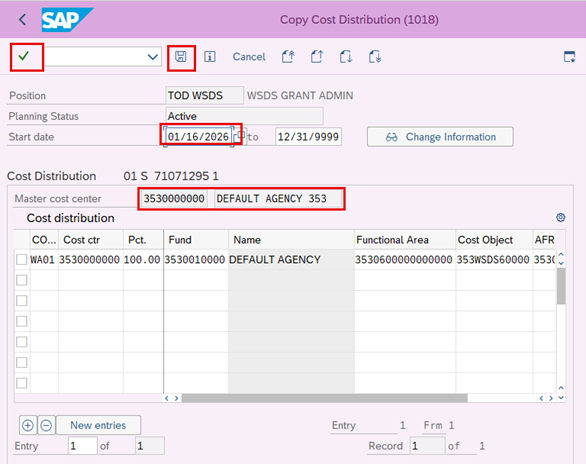Viewport: 586px width, 464px height.
Task: Click the Start date 01/16/2026 field
Action: pos(198,137)
